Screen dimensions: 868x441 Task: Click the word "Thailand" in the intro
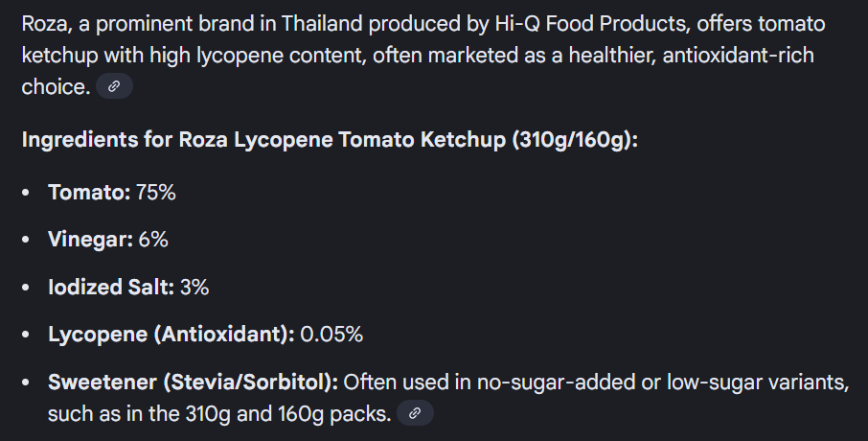[280, 24]
